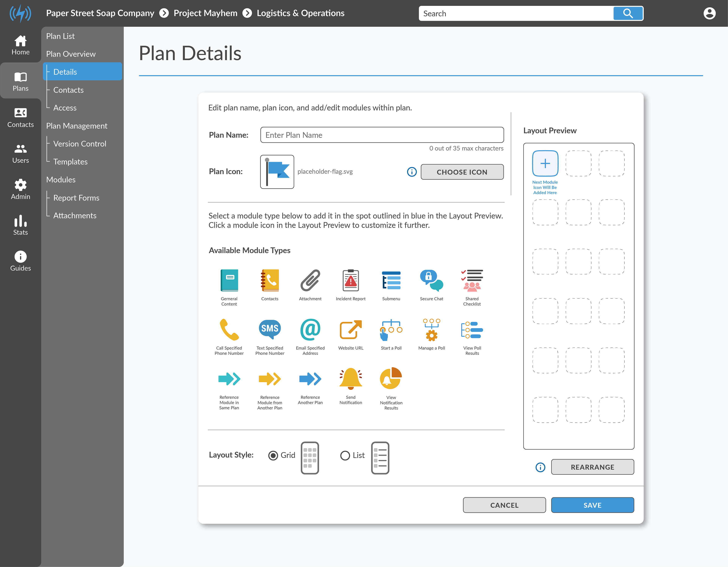The image size is (728, 567).
Task: Select the Incident Report module type
Action: [x=350, y=280]
